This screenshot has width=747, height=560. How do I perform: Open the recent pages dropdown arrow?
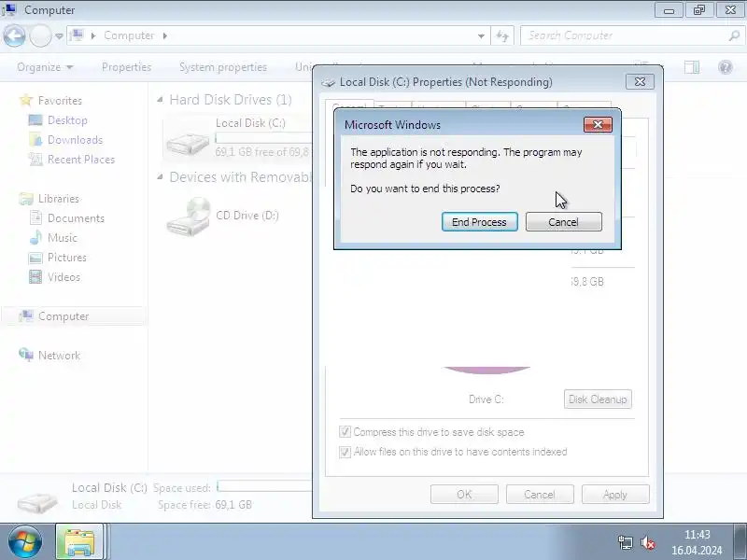click(59, 35)
